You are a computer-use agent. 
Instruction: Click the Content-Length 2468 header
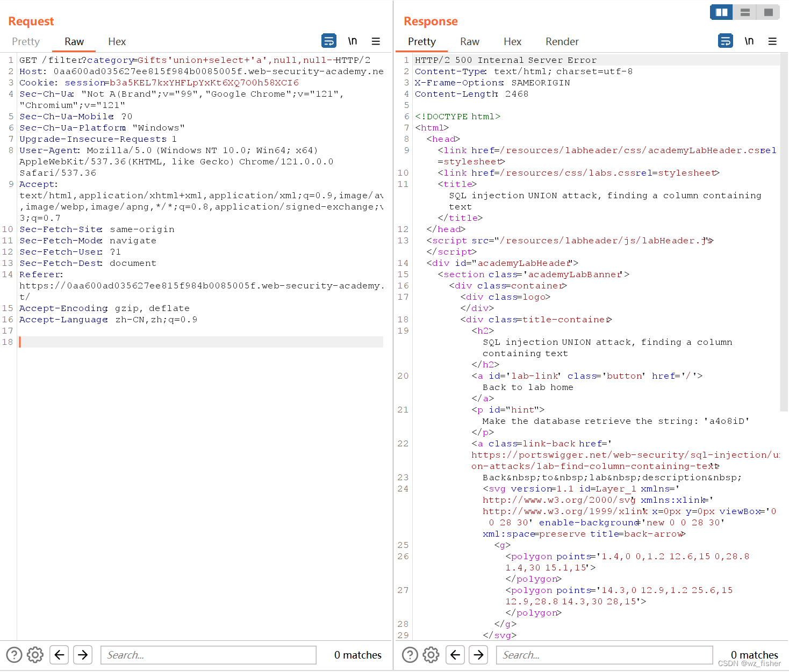pos(471,94)
